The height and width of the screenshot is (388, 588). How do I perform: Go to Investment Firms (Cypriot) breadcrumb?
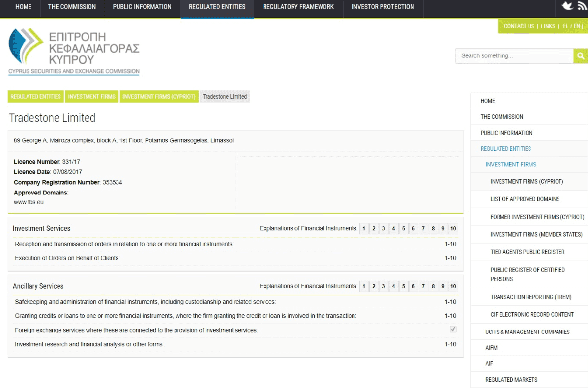(159, 97)
